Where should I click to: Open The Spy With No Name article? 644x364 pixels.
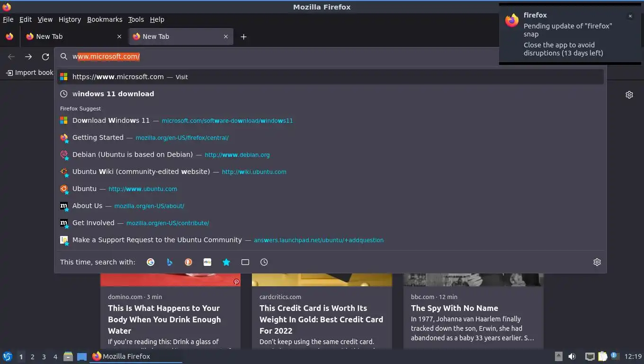455,308
